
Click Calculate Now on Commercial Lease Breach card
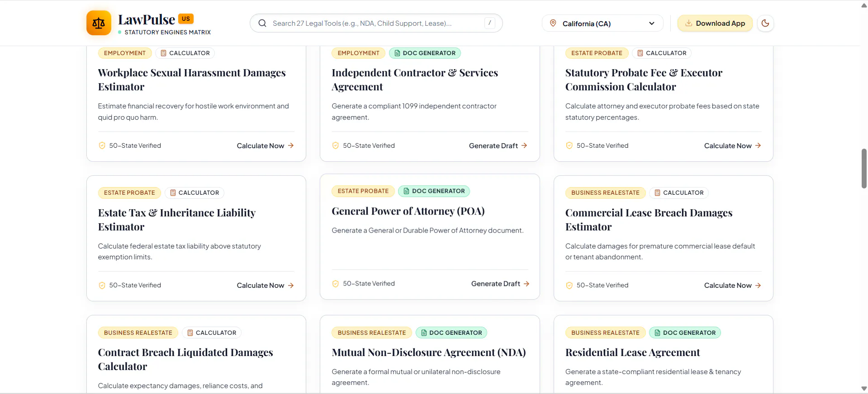click(733, 285)
